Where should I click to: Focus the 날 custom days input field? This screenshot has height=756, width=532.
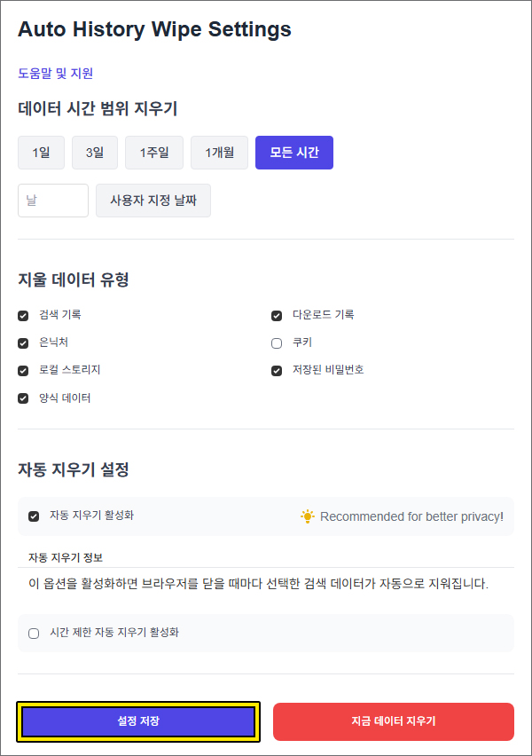[53, 201]
